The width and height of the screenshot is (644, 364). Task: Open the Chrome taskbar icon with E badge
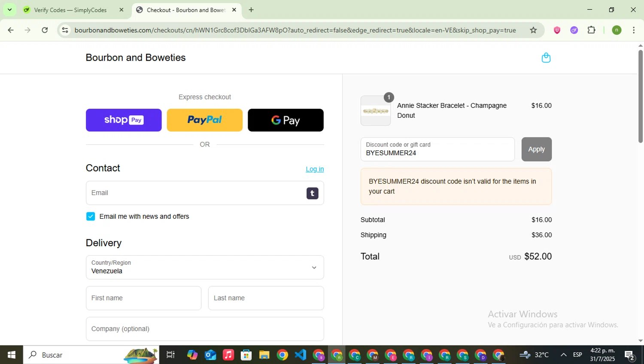pyautogui.click(x=391, y=355)
